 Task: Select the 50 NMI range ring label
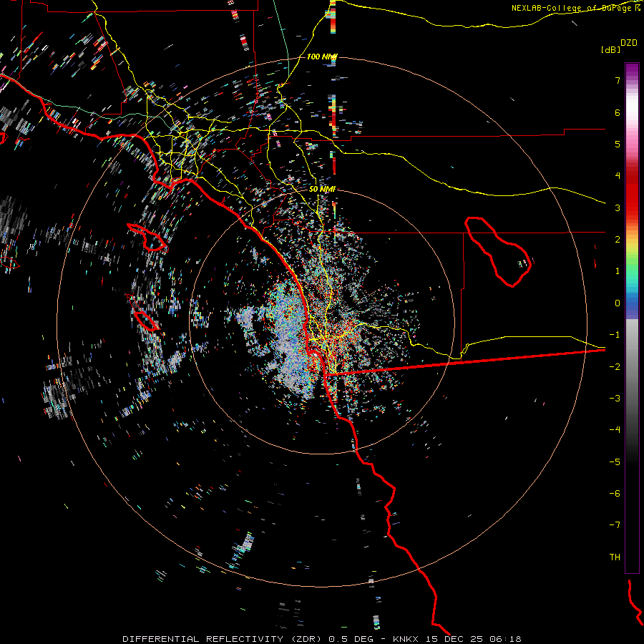click(322, 189)
